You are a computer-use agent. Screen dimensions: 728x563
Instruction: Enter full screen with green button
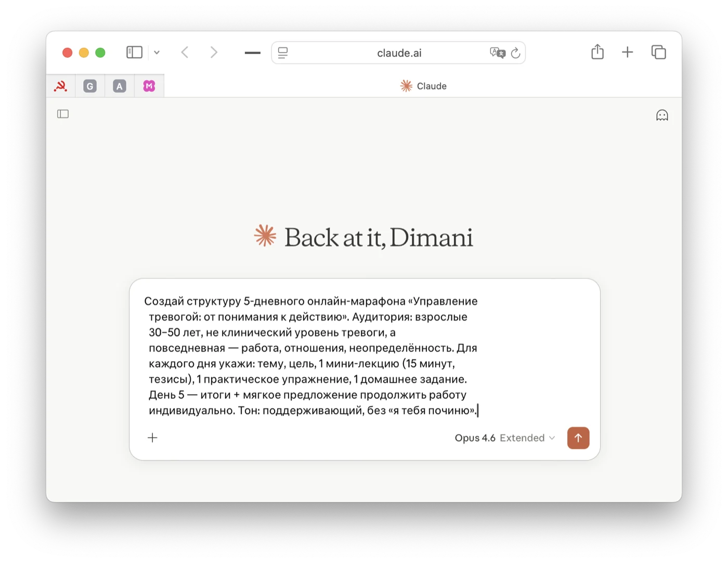coord(100,53)
